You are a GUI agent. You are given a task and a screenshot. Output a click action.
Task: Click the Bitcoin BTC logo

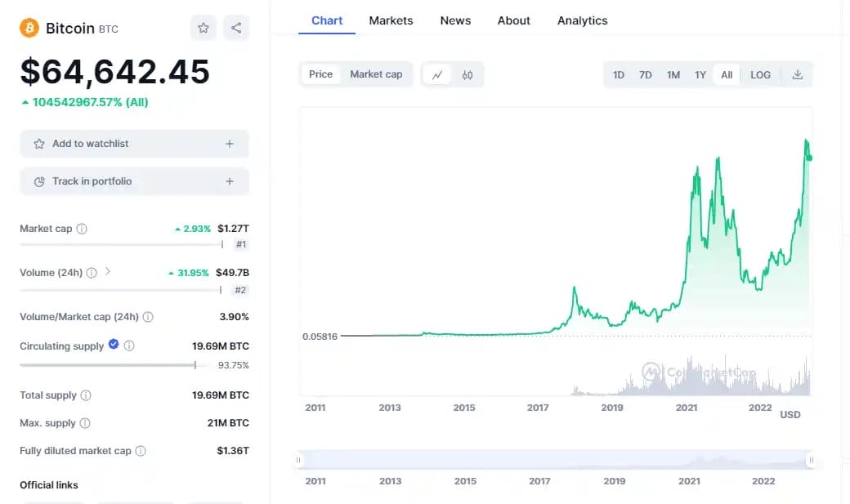click(30, 27)
